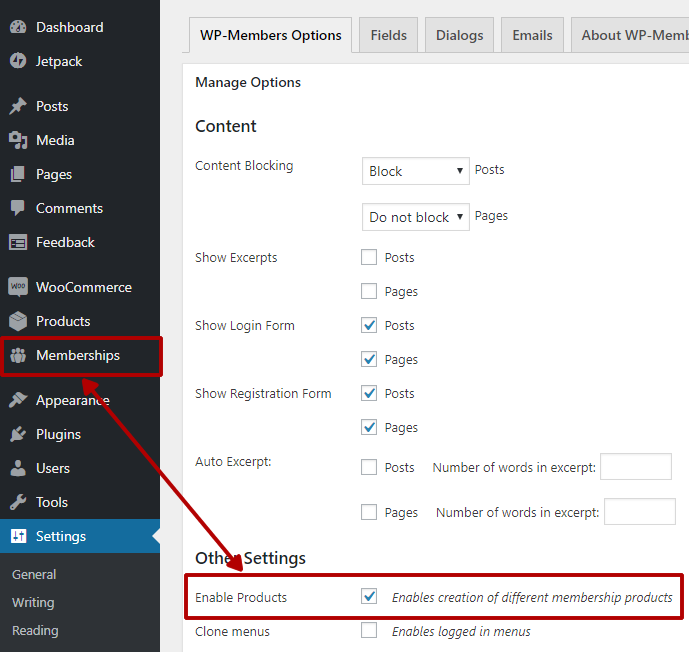The width and height of the screenshot is (689, 652).
Task: Open the Memberships menu item
Action: (x=78, y=356)
